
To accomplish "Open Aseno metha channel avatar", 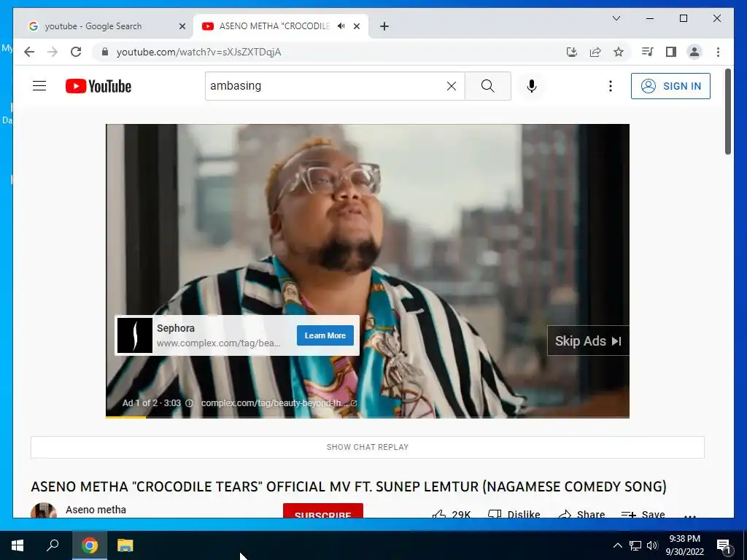I will (43, 510).
